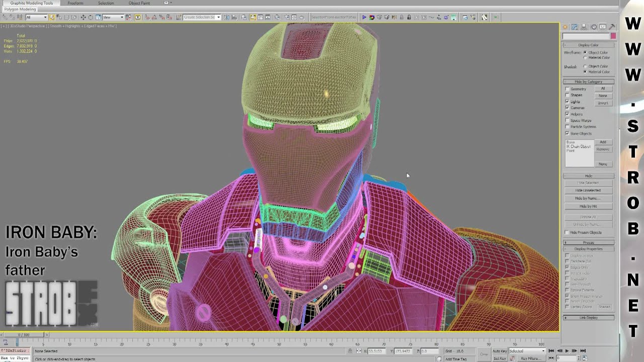Toggle absolute/offset transform type-in mode
The width and height of the screenshot is (644, 362).
(x=359, y=351)
